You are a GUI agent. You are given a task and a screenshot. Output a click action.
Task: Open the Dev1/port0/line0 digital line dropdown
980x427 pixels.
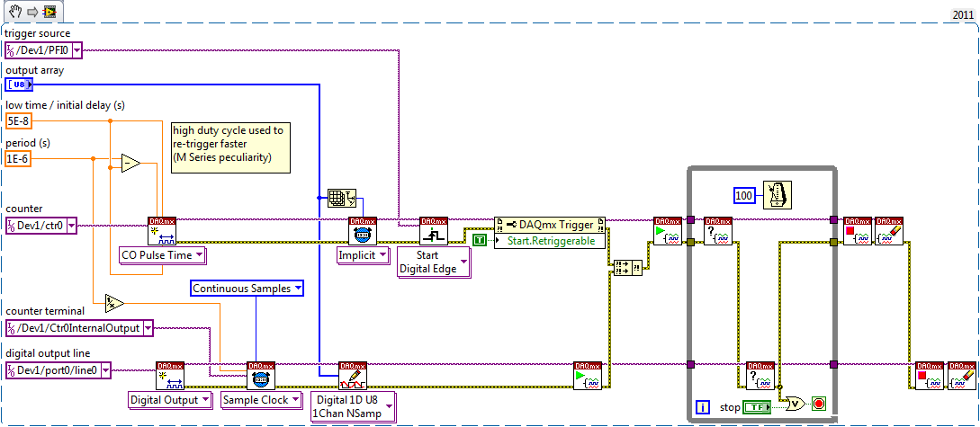tap(105, 370)
